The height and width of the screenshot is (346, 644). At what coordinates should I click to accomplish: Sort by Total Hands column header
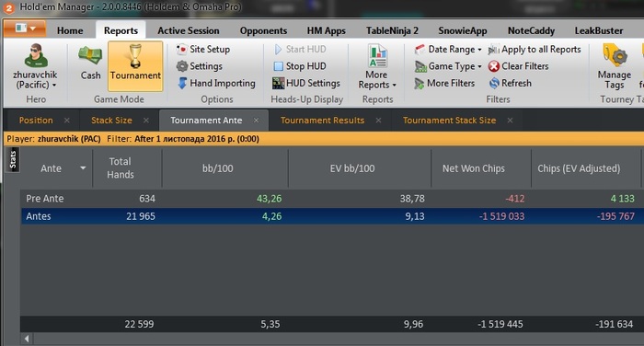(x=128, y=168)
